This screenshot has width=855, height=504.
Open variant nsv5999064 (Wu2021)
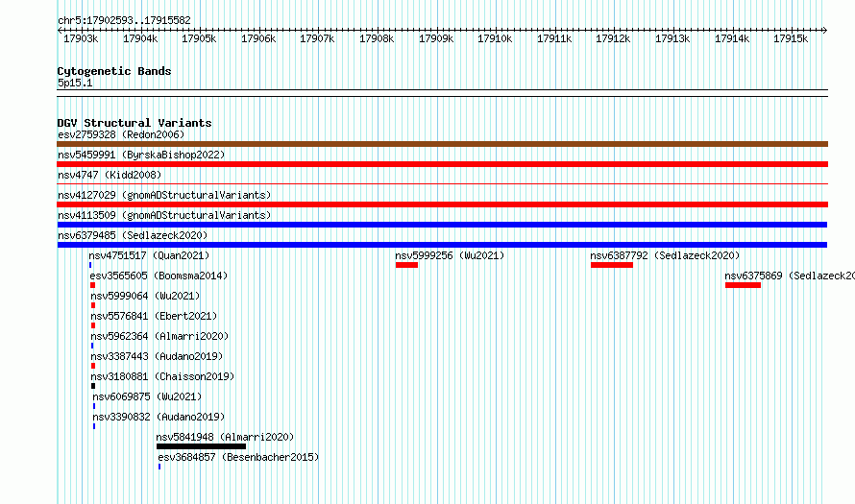[145, 296]
